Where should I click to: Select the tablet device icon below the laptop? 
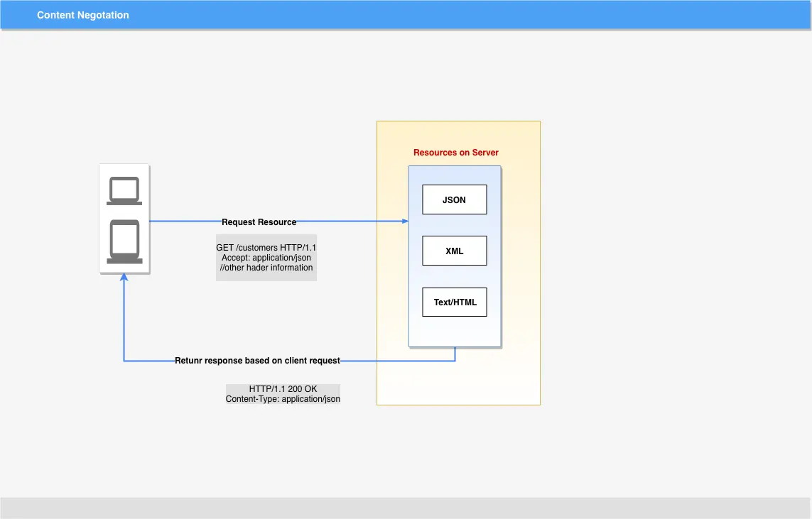coord(124,241)
